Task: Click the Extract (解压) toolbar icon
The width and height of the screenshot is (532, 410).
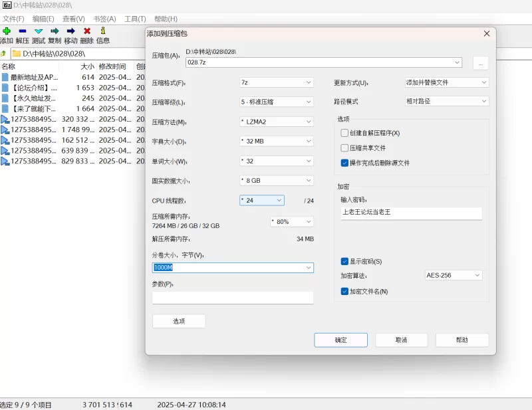Action: click(x=23, y=31)
